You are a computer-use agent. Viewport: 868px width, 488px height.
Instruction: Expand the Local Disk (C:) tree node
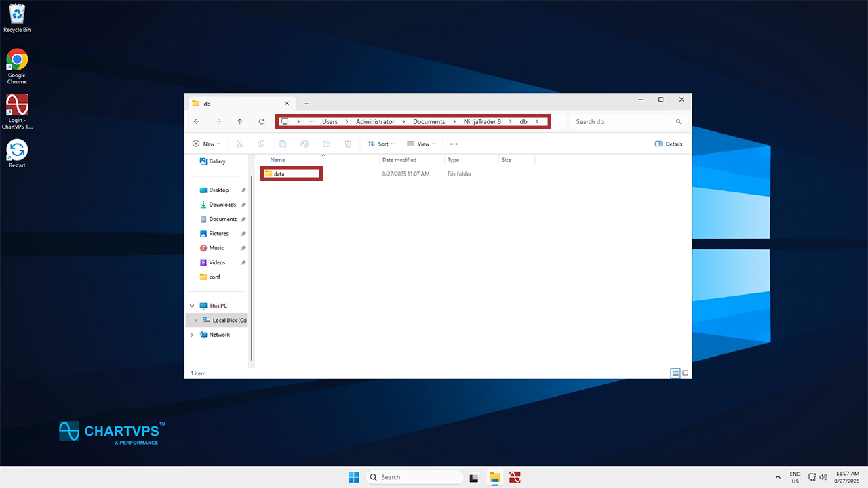click(x=195, y=321)
